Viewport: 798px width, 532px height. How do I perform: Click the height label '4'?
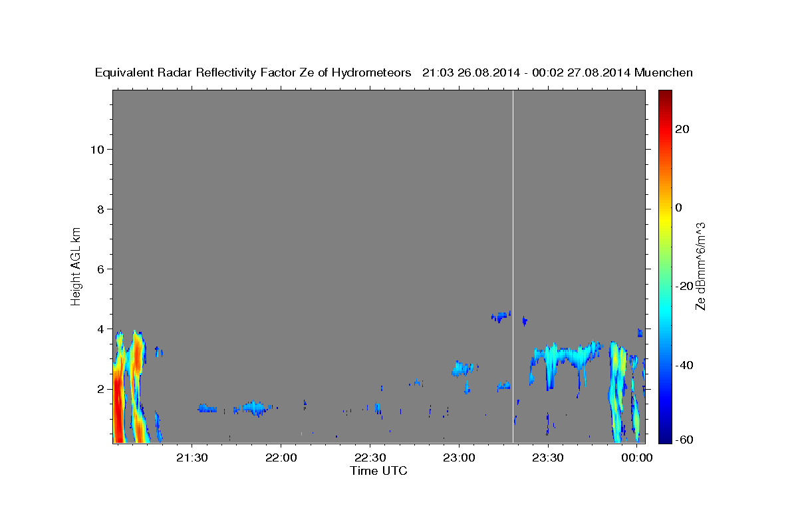(x=101, y=329)
